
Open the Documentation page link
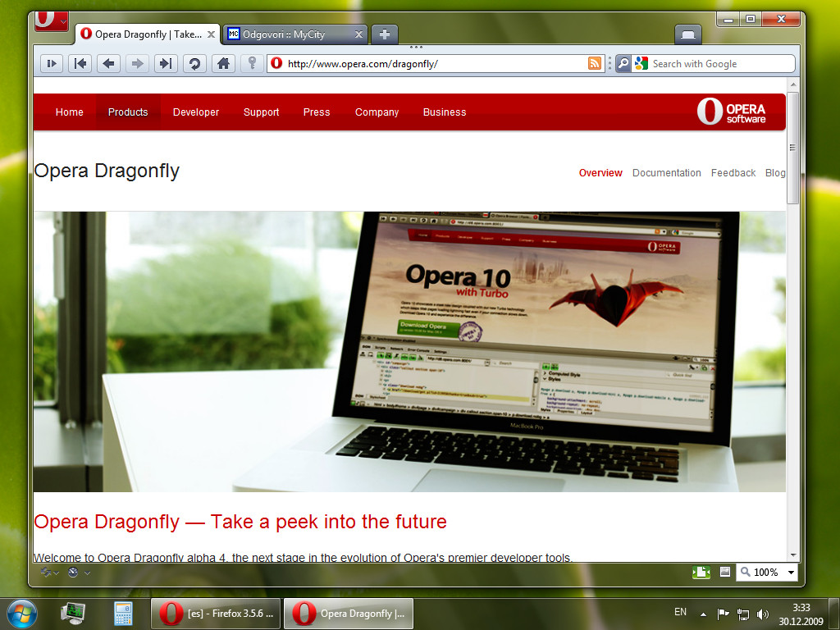666,173
